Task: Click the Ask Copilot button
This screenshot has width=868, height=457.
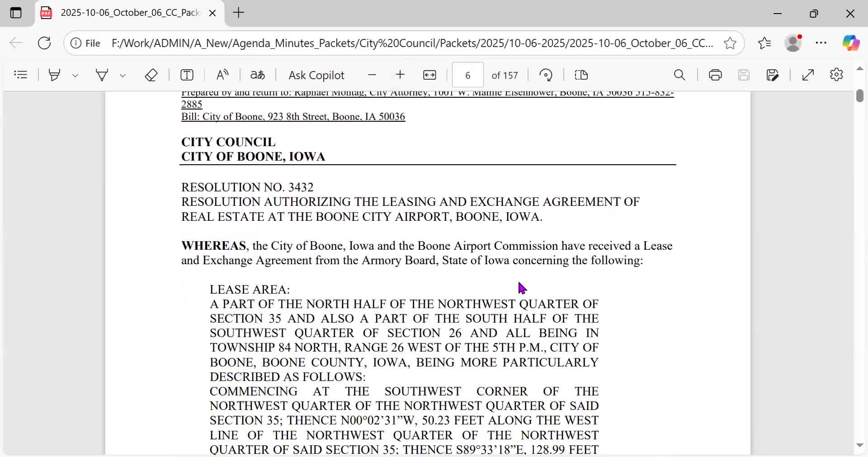Action: pyautogui.click(x=316, y=75)
